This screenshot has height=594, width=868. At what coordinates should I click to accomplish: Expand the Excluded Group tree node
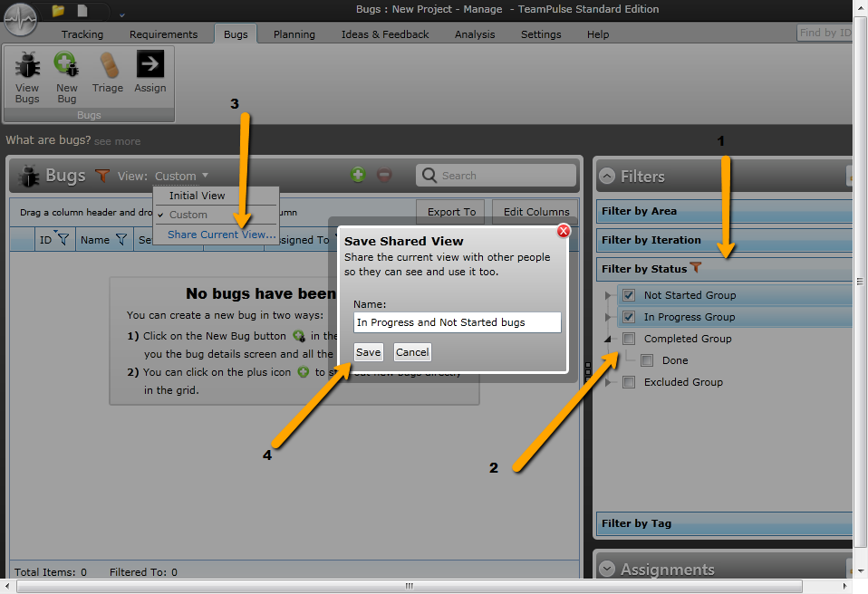click(608, 382)
